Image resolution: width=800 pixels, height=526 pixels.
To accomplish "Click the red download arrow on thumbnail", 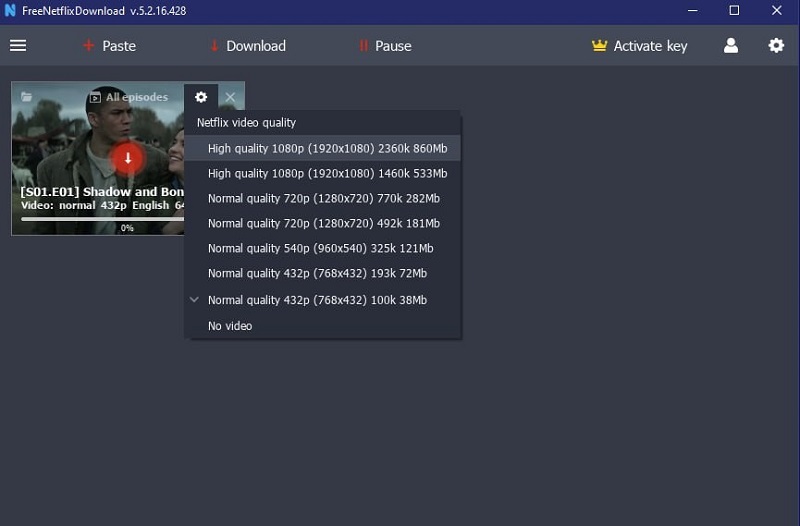I will click(128, 158).
